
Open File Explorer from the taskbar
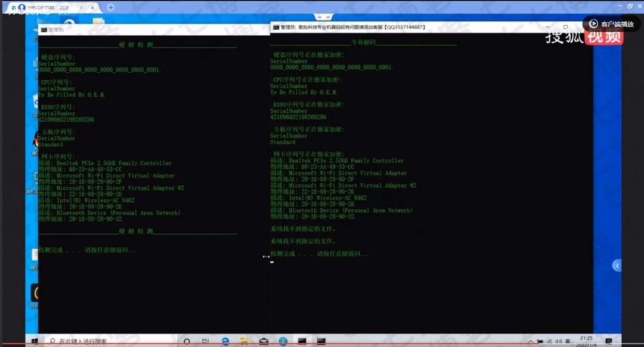pyautogui.click(x=244, y=341)
